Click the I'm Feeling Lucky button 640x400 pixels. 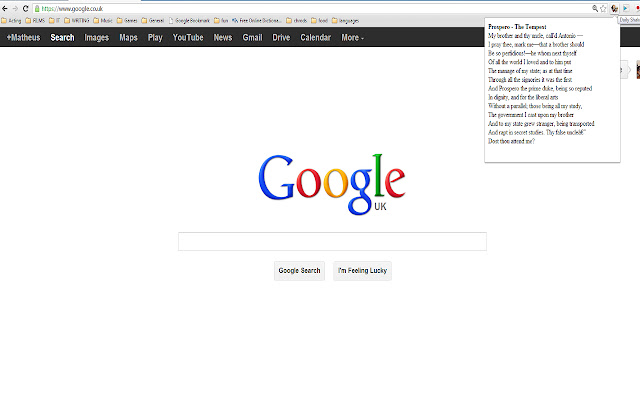[362, 271]
